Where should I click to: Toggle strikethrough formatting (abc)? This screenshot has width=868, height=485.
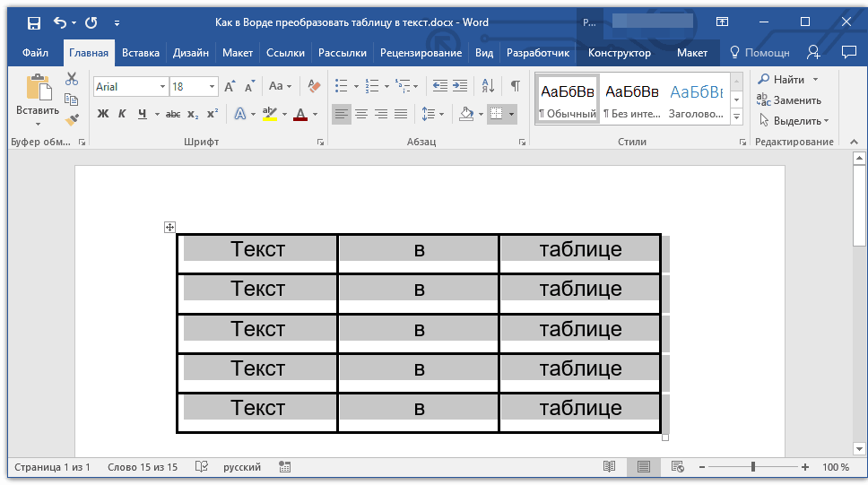pyautogui.click(x=173, y=114)
